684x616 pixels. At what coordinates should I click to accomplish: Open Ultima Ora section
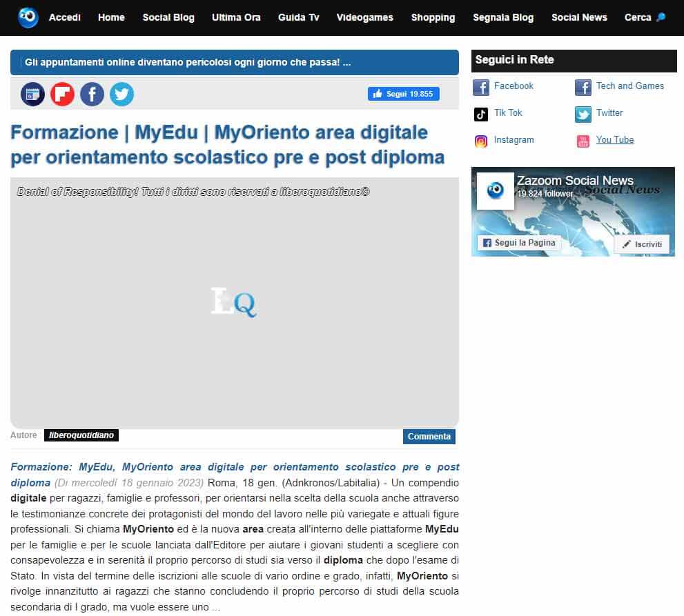pyautogui.click(x=236, y=17)
